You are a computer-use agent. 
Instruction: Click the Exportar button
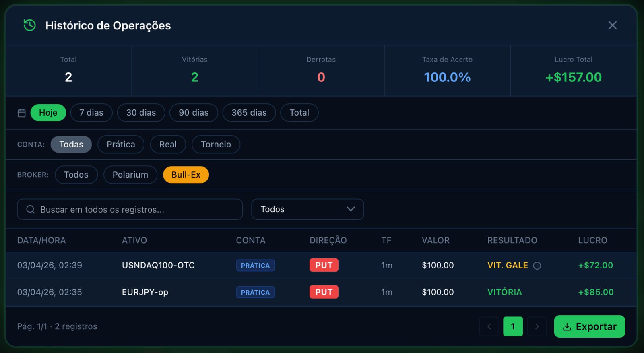tap(589, 326)
